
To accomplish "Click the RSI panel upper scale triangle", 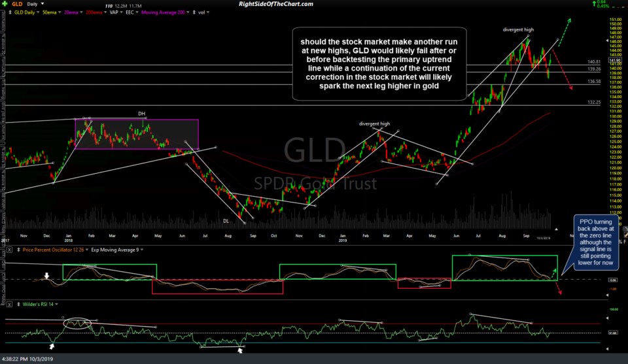I will point(607,318).
